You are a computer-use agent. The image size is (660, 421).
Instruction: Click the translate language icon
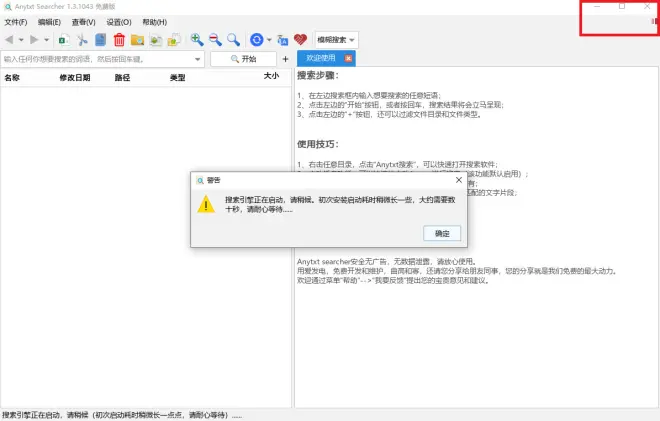[x=283, y=40]
